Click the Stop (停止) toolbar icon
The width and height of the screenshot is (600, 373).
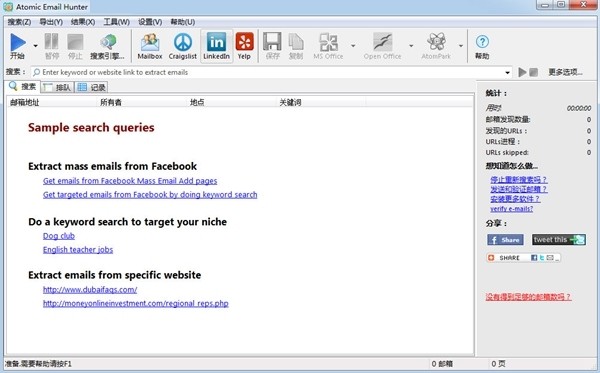[x=75, y=42]
